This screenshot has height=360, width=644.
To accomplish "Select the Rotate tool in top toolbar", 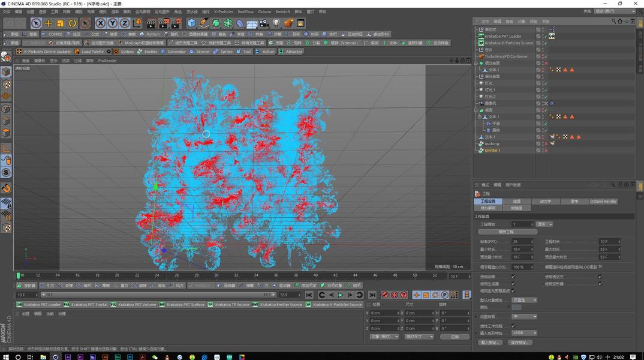I will coord(73,23).
